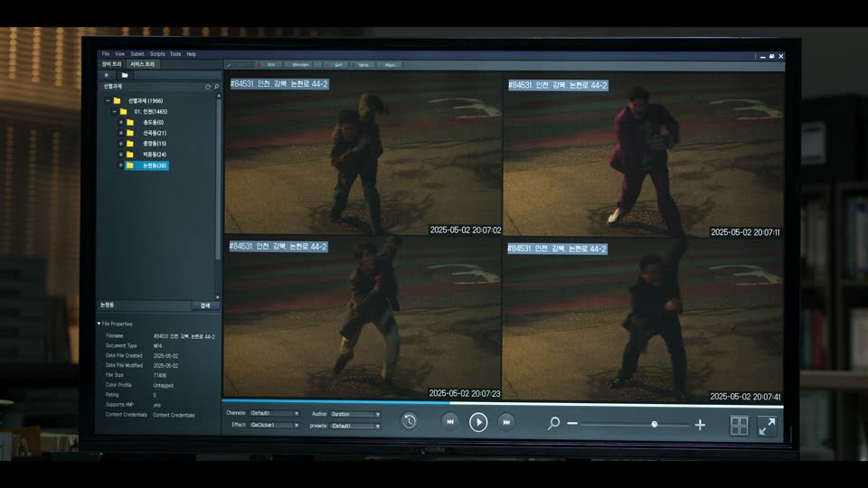Close the application window
Viewport: 868px width, 488px height.
781,56
